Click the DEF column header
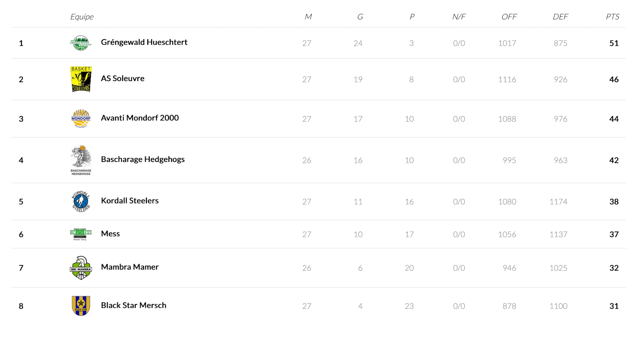Screen dimensions: 644x337 tap(560, 17)
